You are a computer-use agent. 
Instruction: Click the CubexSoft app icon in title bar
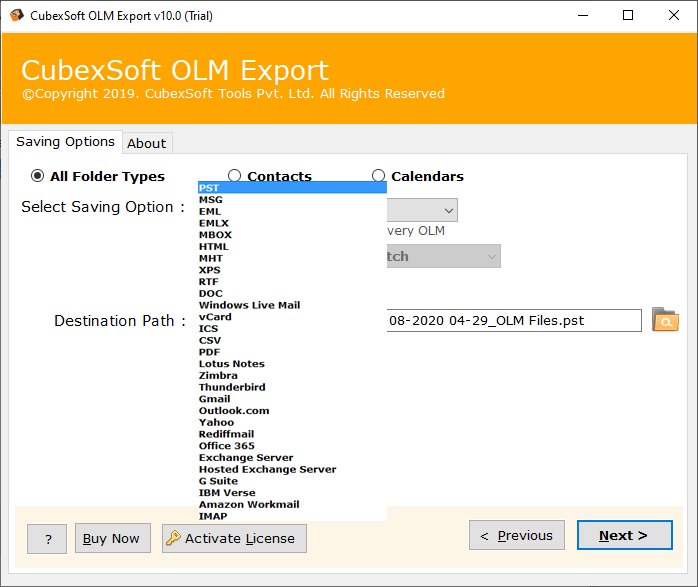17,15
